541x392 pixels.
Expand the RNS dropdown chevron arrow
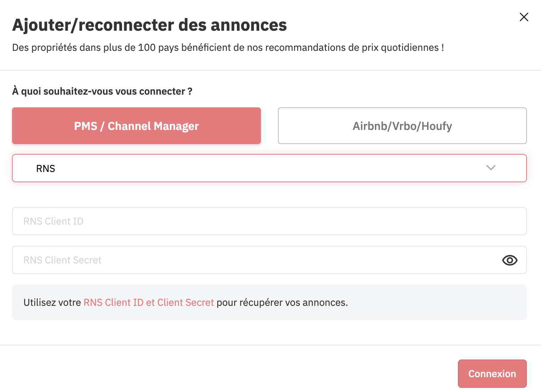click(x=491, y=168)
